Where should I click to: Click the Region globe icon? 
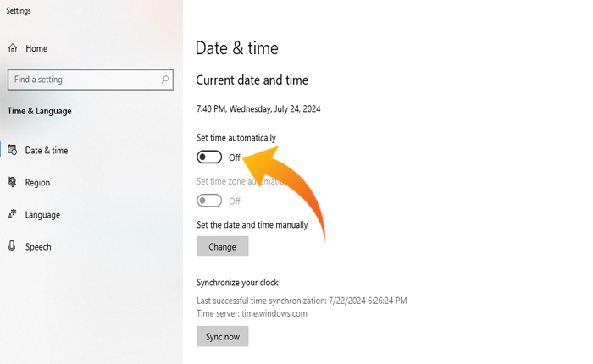13,182
